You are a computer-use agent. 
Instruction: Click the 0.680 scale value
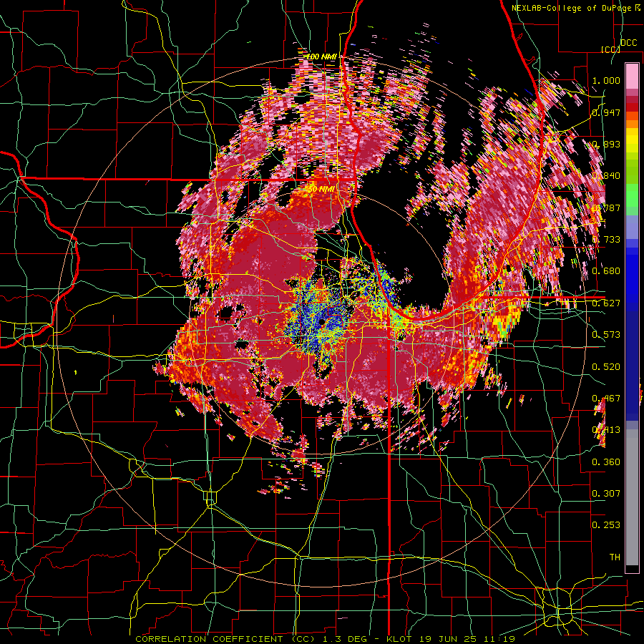(606, 271)
